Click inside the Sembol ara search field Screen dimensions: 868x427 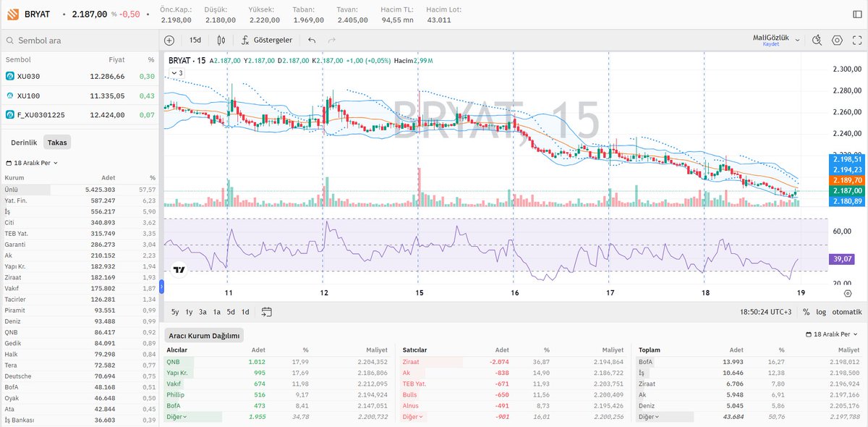pos(79,41)
